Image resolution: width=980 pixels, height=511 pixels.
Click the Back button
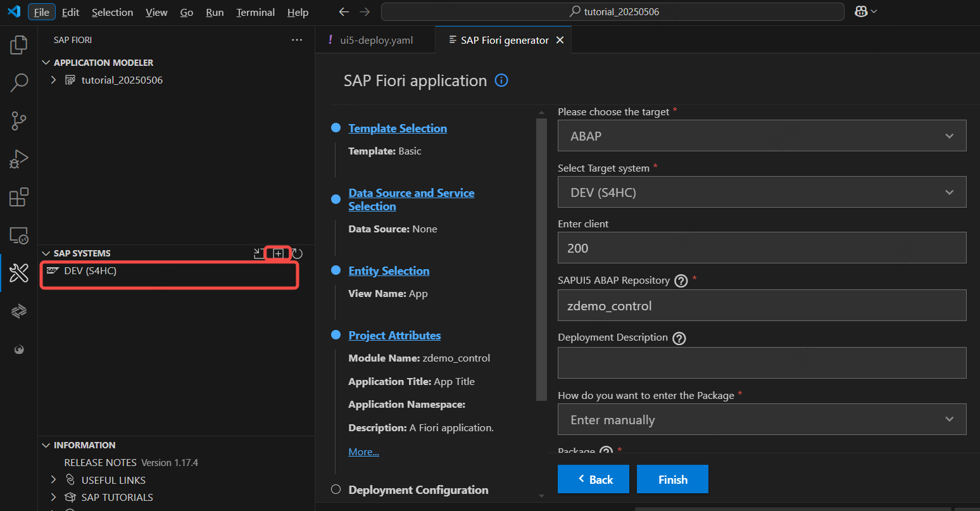[593, 479]
